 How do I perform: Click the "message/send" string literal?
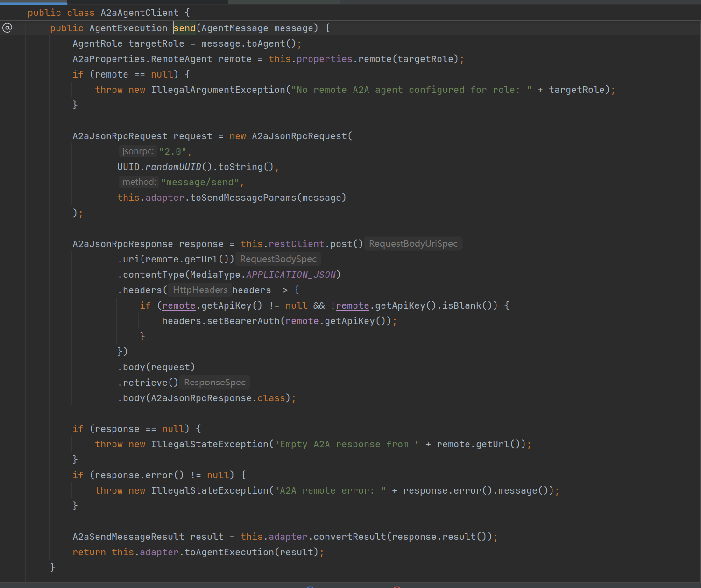[200, 182]
